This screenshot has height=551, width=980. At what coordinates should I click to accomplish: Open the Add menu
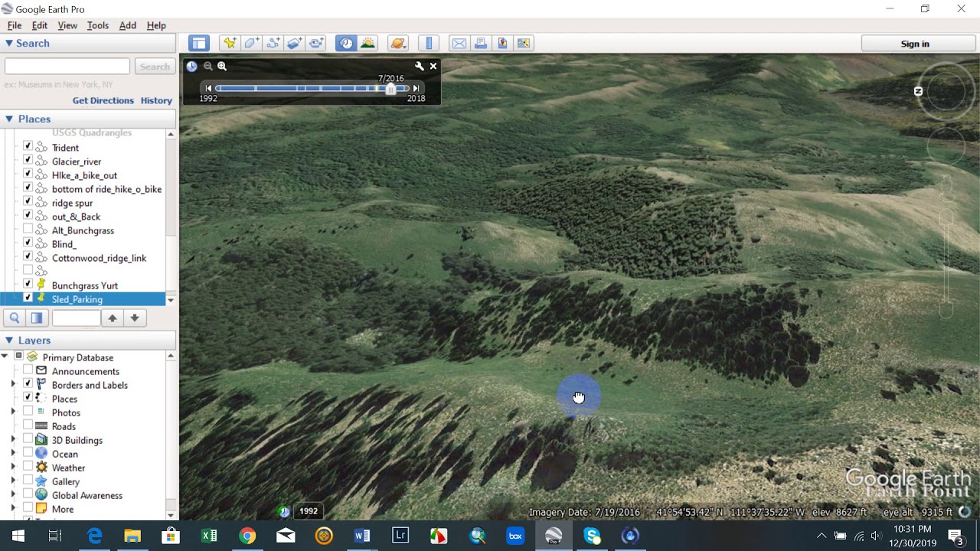pyautogui.click(x=128, y=25)
